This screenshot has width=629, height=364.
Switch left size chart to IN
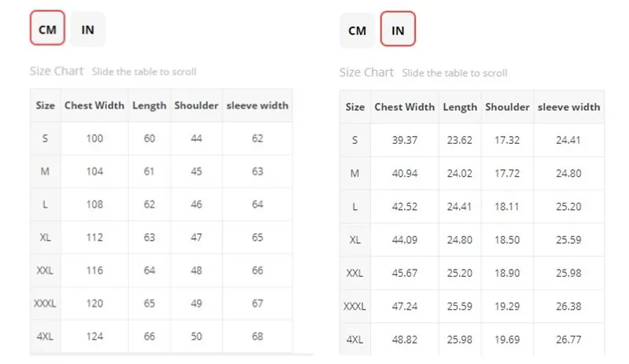[87, 29]
